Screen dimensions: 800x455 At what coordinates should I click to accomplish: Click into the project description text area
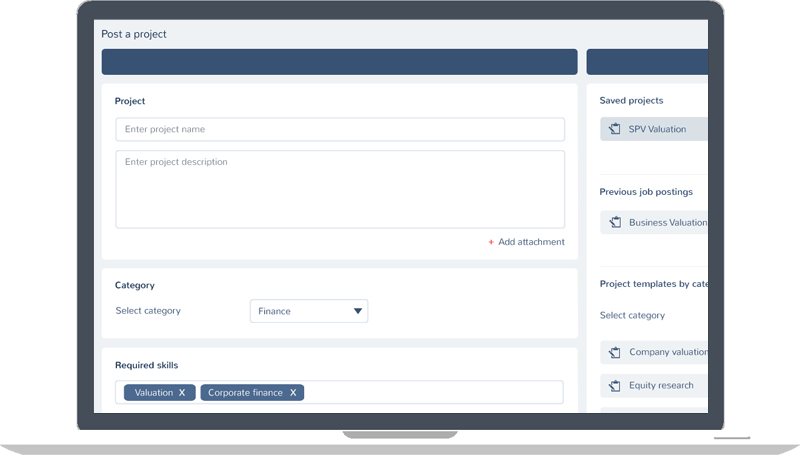coord(340,189)
